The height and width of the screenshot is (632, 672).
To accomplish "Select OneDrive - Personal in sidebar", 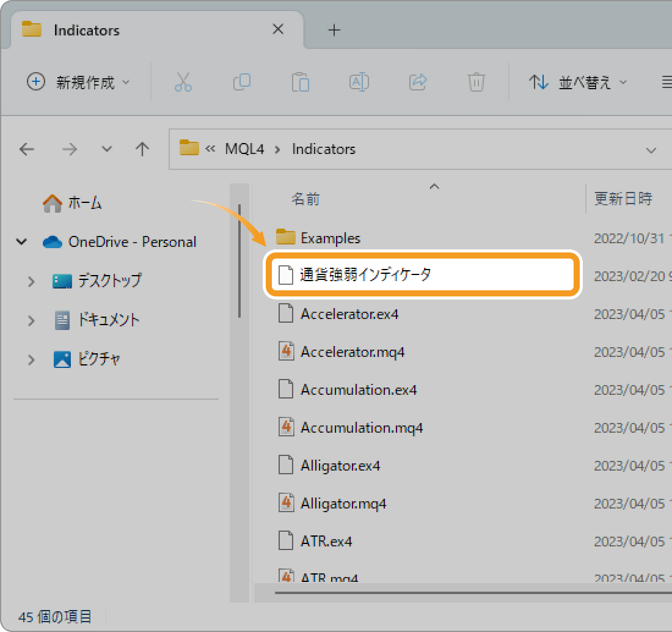I will pyautogui.click(x=120, y=242).
